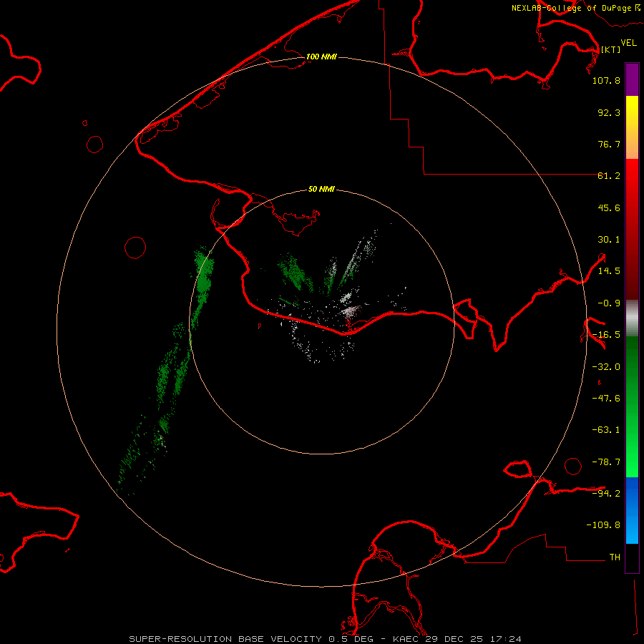Image resolution: width=644 pixels, height=644 pixels.
Task: Click the 30.1 velocity scale value
Action: 609,240
